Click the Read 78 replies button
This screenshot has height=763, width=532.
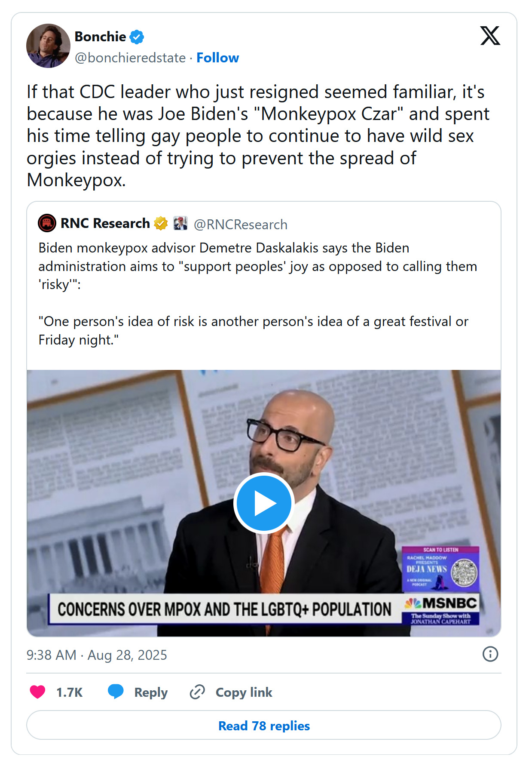coord(264,726)
